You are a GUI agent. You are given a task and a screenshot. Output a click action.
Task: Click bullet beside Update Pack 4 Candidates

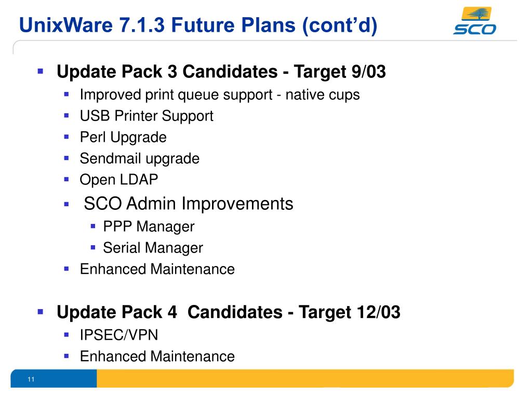[x=41, y=312]
